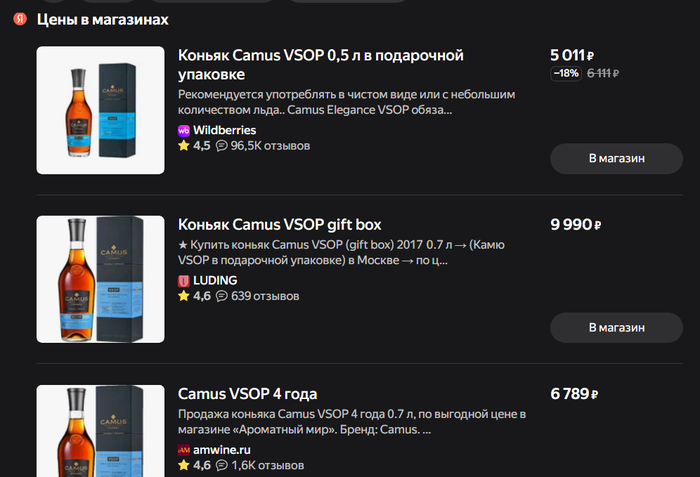The width and height of the screenshot is (700, 477).
Task: Click the star rating icon for LUDING
Action: [184, 296]
